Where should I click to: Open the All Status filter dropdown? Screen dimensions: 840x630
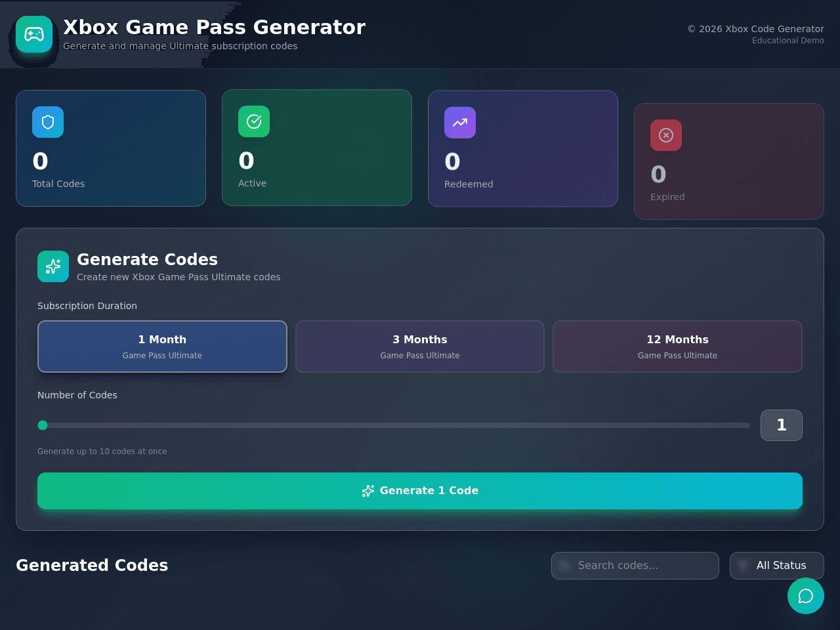777,566
